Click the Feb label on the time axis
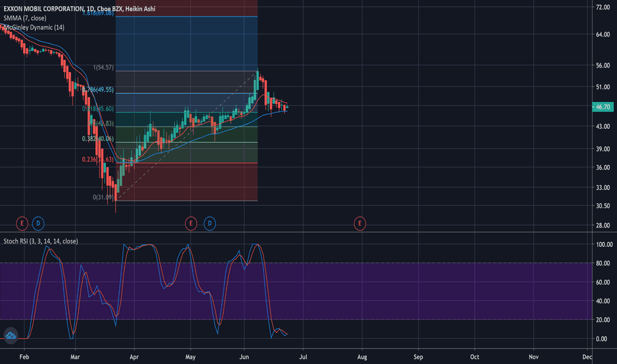Screen dimensions: 617x364 24,357
